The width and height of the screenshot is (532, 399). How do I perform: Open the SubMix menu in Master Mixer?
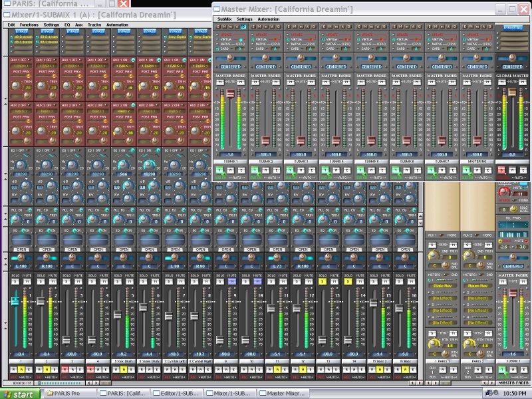(x=224, y=19)
